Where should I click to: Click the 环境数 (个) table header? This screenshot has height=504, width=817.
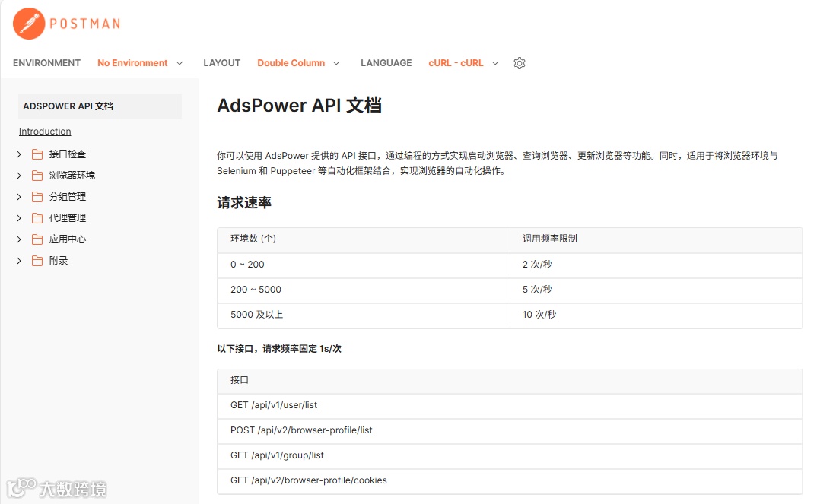[x=363, y=240]
